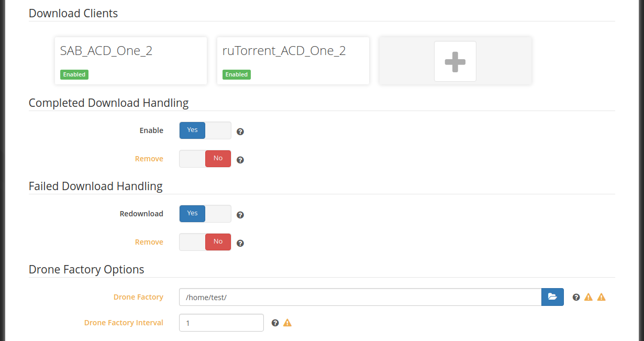Open folder browser for Drone Factory path
Viewport: 644px width, 341px height.
552,297
